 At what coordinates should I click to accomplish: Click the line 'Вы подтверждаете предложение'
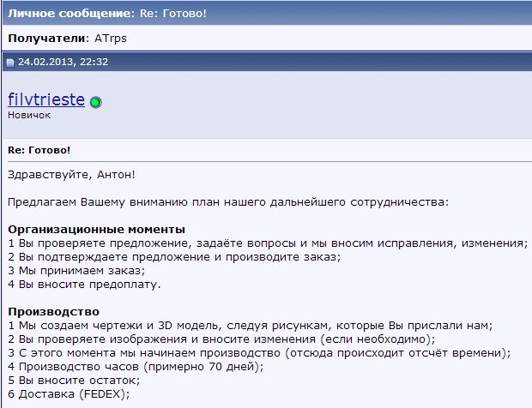click(x=174, y=257)
